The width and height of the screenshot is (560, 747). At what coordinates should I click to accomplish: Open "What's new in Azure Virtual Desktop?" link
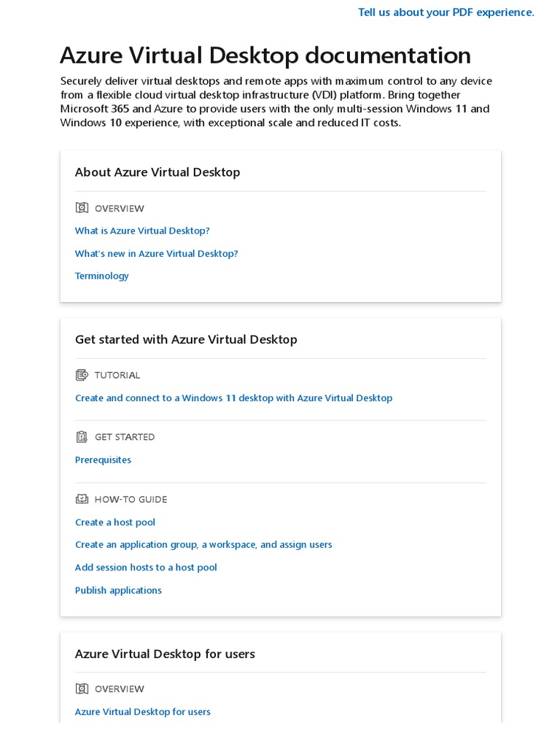pyautogui.click(x=156, y=253)
